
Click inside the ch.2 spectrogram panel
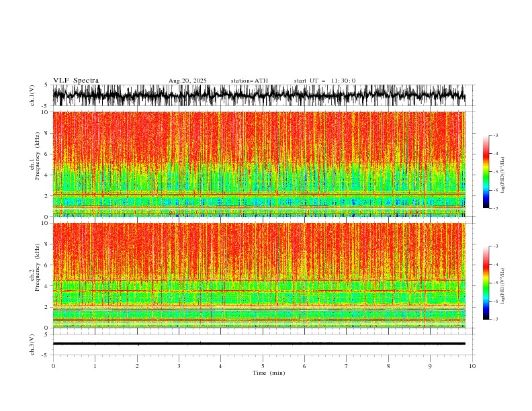(259, 275)
